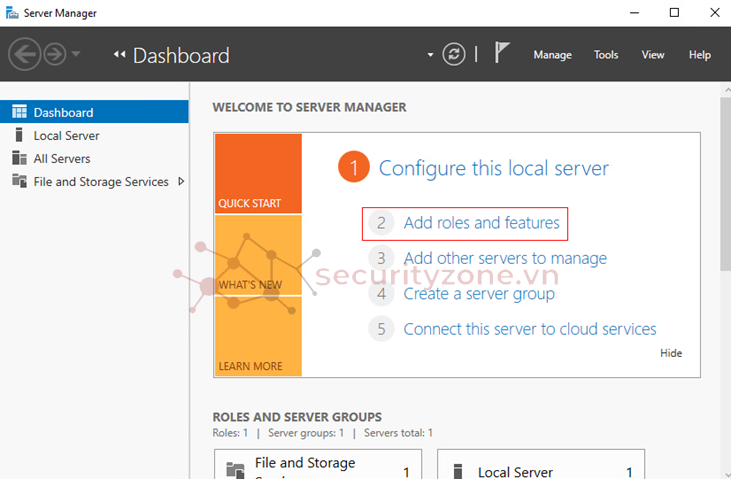Image resolution: width=731 pixels, height=479 pixels.
Task: Expand the File and Storage Services arrow
Action: (x=180, y=182)
